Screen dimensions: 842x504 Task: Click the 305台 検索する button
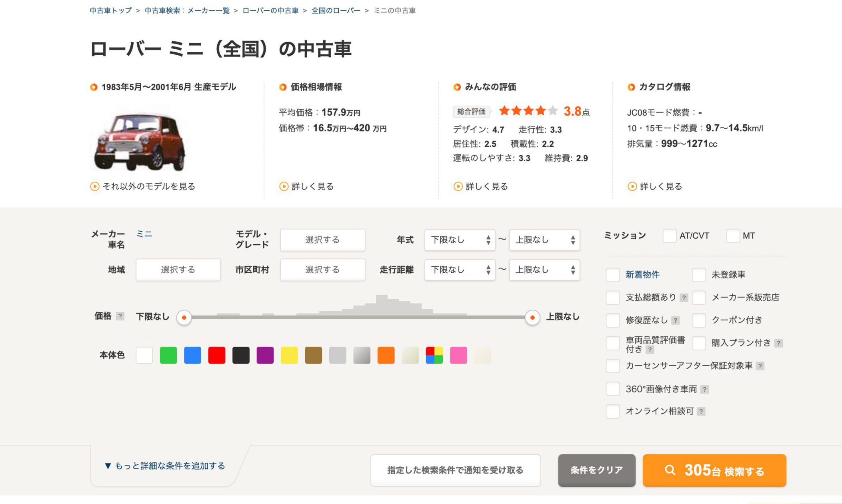[x=714, y=470]
